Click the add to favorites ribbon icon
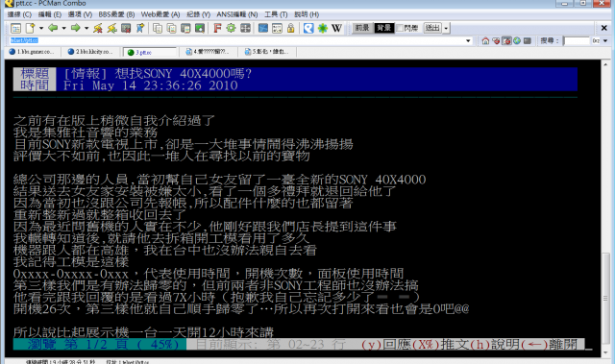Image resolution: width=615 pixels, height=364 pixels. 140,28
